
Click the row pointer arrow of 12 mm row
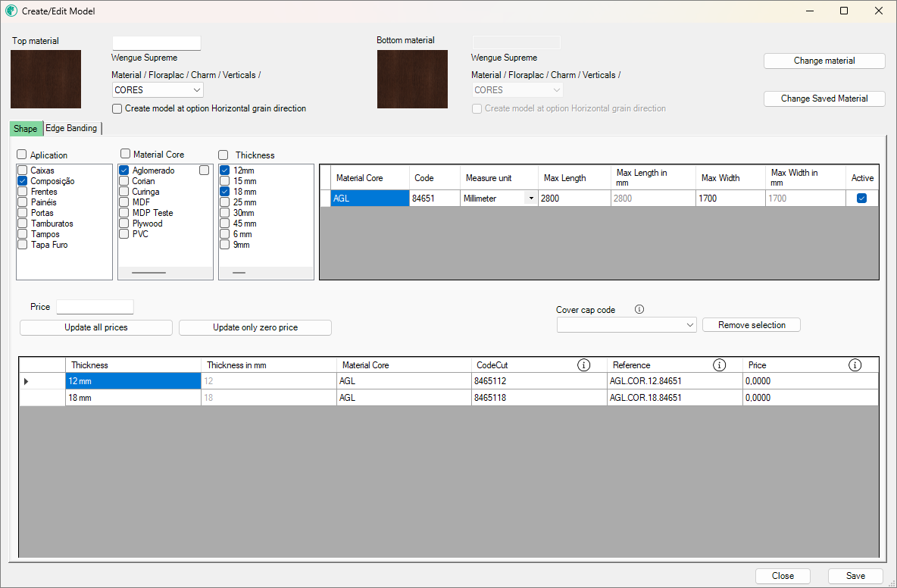(26, 381)
